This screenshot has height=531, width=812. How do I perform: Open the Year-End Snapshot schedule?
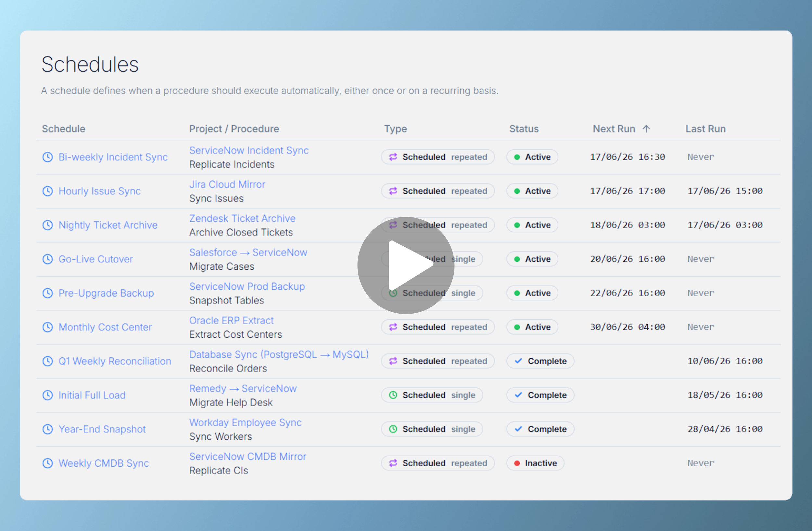(x=102, y=429)
